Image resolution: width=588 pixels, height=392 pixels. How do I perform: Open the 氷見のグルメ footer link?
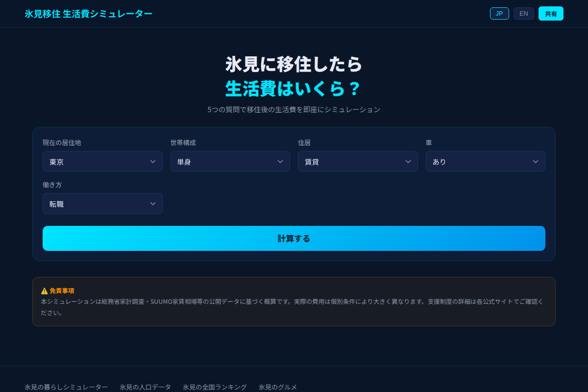(x=277, y=387)
